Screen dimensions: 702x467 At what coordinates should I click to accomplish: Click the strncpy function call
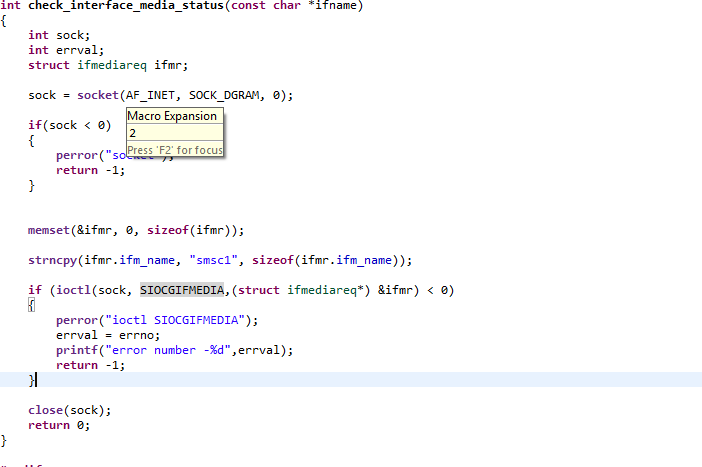click(52, 260)
